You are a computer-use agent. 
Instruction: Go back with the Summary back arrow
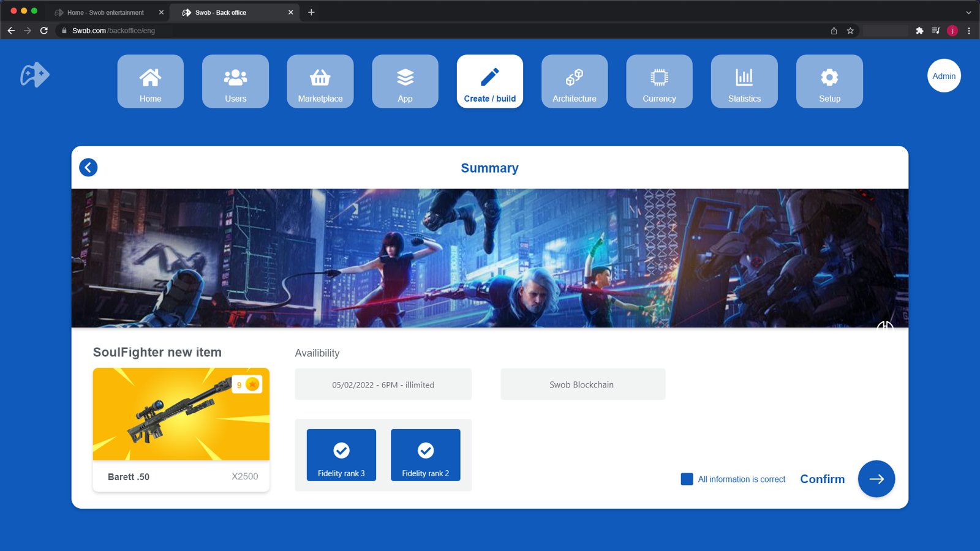coord(88,167)
